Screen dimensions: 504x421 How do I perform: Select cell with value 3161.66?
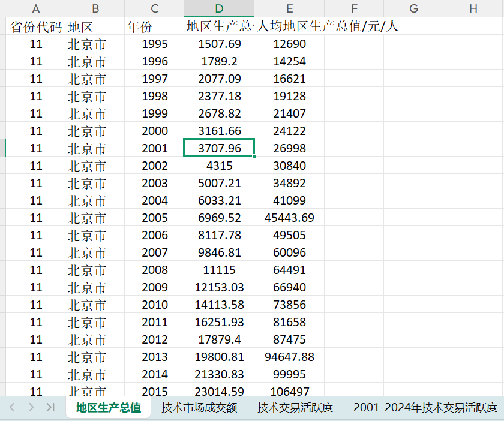coord(219,131)
